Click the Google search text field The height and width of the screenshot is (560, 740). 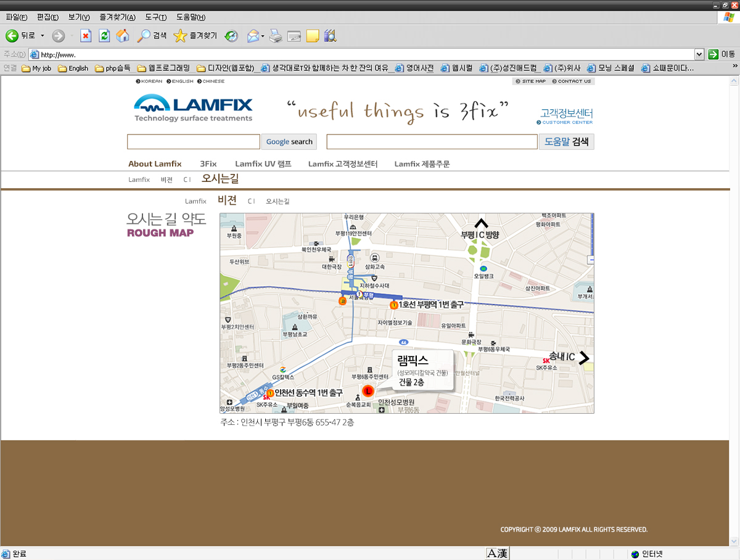click(193, 142)
